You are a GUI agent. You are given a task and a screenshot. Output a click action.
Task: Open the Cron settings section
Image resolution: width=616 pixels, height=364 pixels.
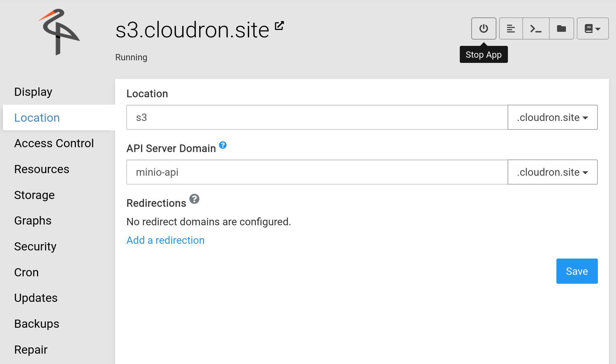click(x=26, y=273)
